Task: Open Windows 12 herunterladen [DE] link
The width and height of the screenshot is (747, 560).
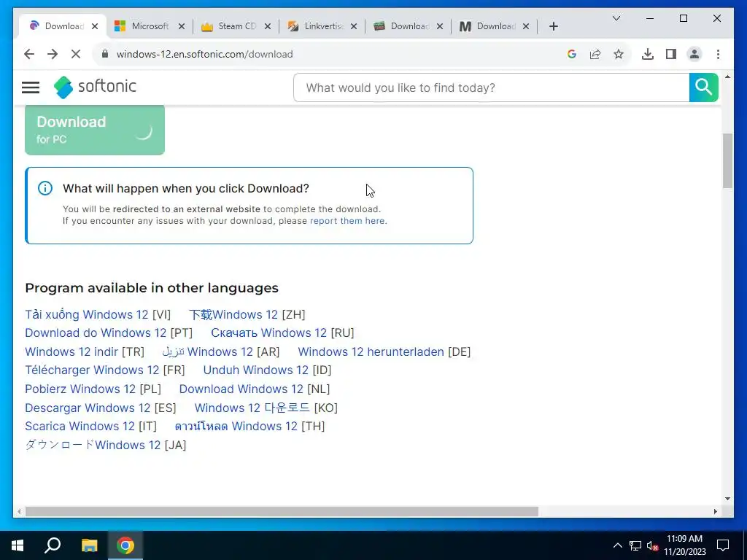Action: (x=371, y=352)
